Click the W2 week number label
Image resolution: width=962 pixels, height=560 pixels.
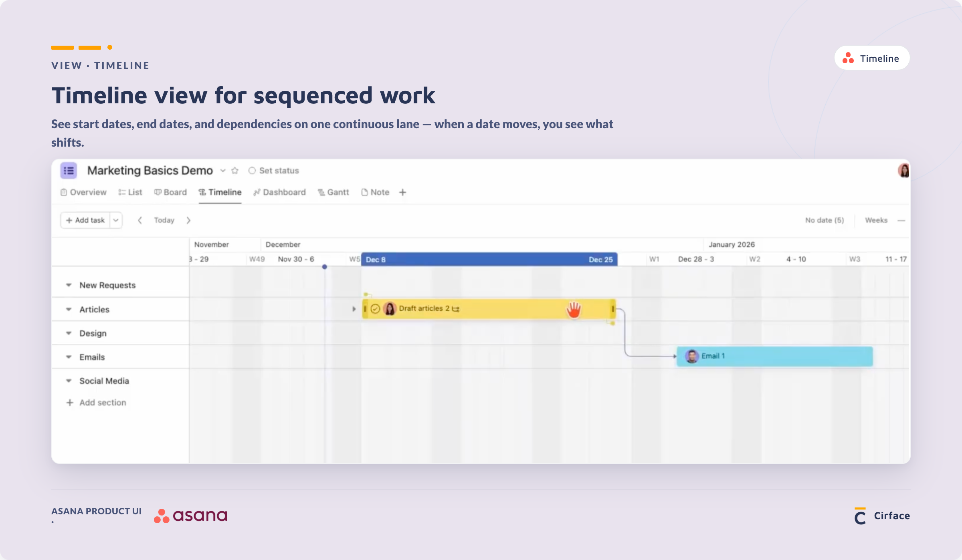tap(755, 259)
